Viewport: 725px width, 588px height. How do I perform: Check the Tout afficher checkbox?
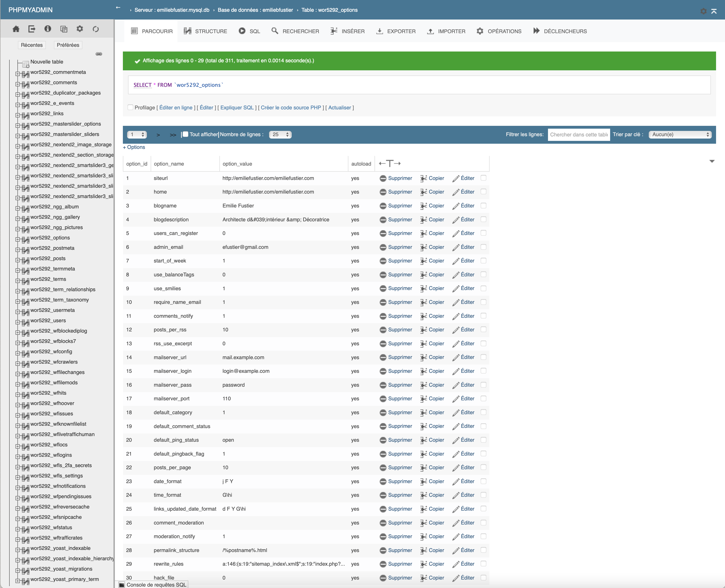[185, 135]
